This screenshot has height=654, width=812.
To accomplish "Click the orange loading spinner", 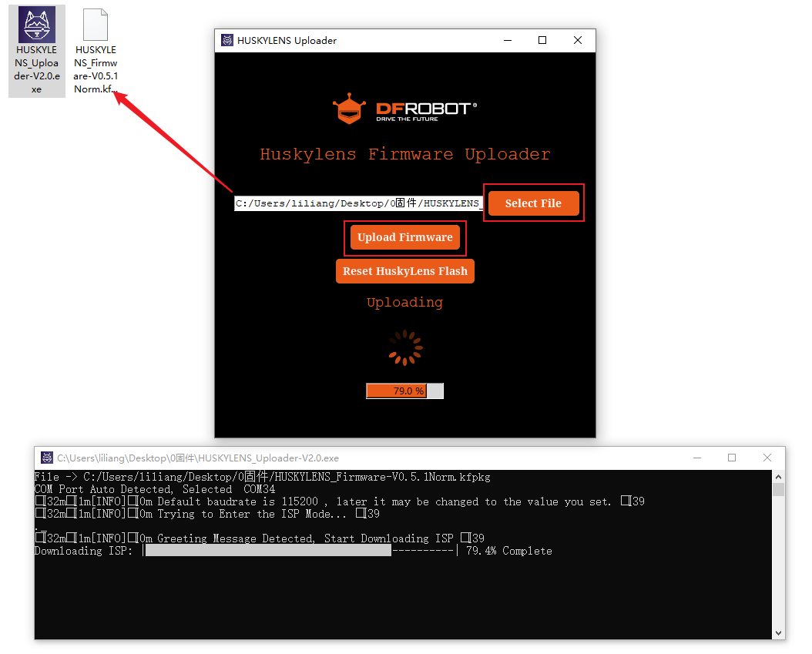I will coord(405,348).
